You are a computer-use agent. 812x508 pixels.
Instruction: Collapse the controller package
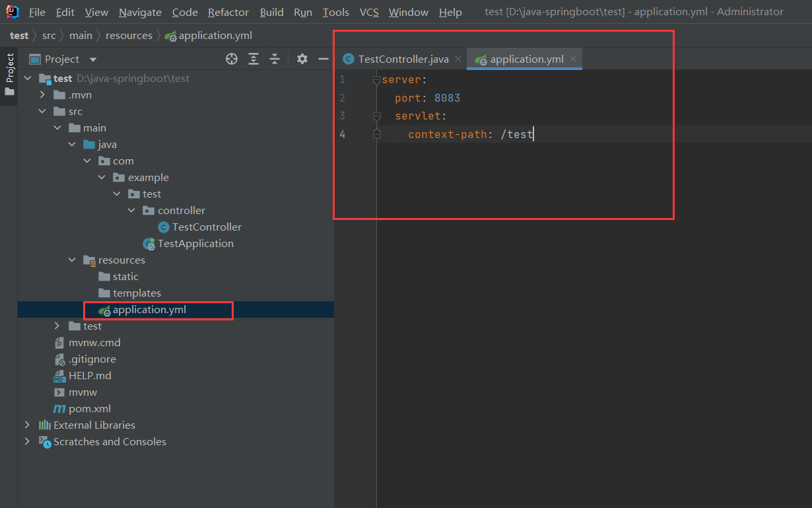coord(131,211)
